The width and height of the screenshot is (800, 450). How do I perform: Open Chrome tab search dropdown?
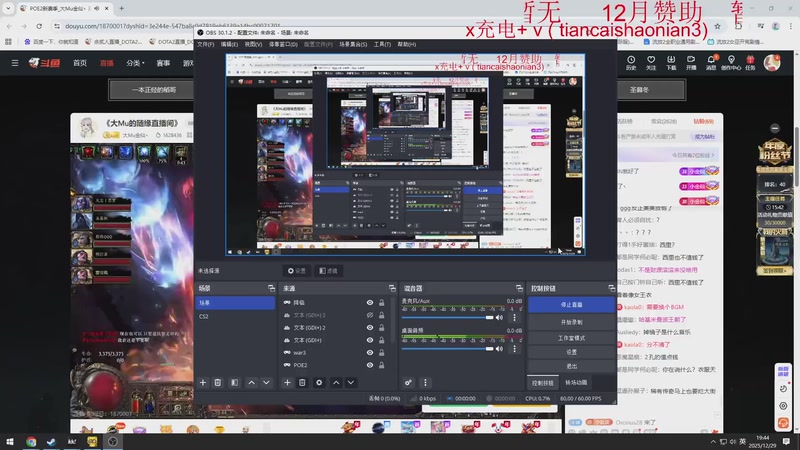pos(8,8)
